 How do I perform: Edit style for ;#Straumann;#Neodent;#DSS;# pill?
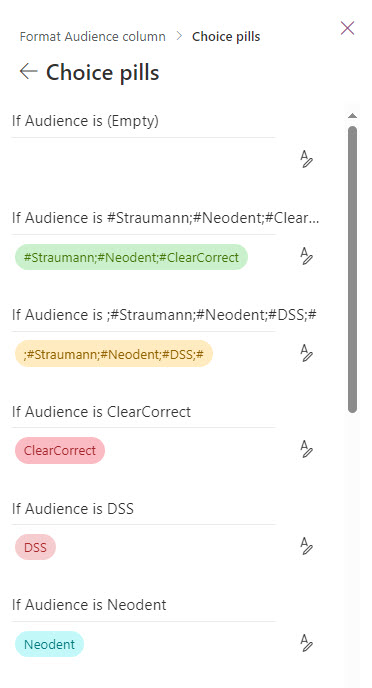(306, 353)
